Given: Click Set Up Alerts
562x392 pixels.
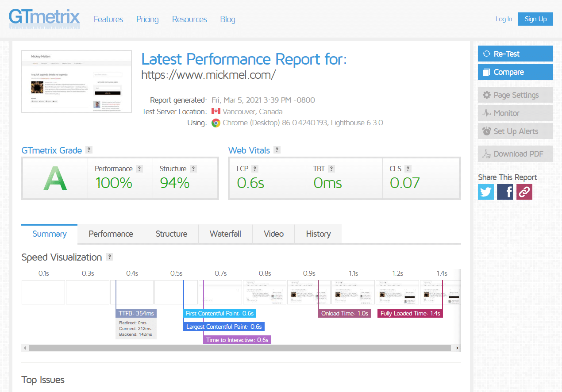Looking at the screenshot, I should coord(516,131).
